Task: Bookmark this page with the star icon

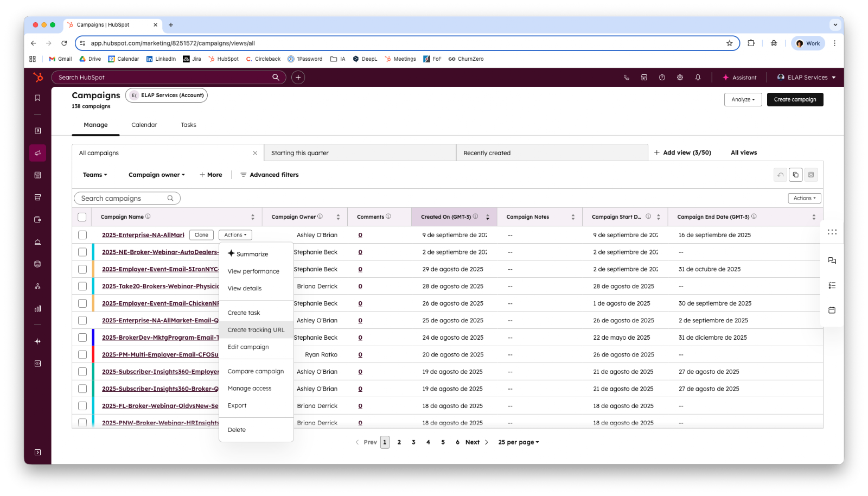Action: point(730,43)
